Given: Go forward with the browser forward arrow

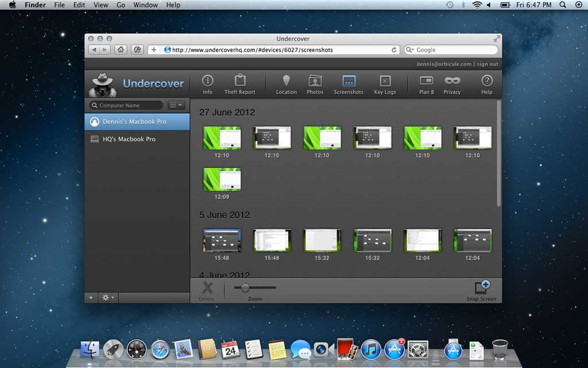Looking at the screenshot, I should coord(105,49).
